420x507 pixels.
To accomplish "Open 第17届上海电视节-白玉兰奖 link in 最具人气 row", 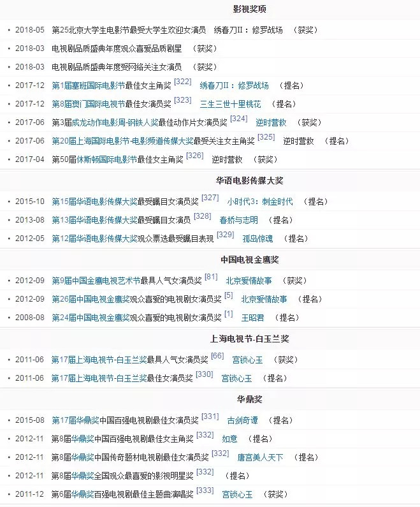I will coord(99,360).
